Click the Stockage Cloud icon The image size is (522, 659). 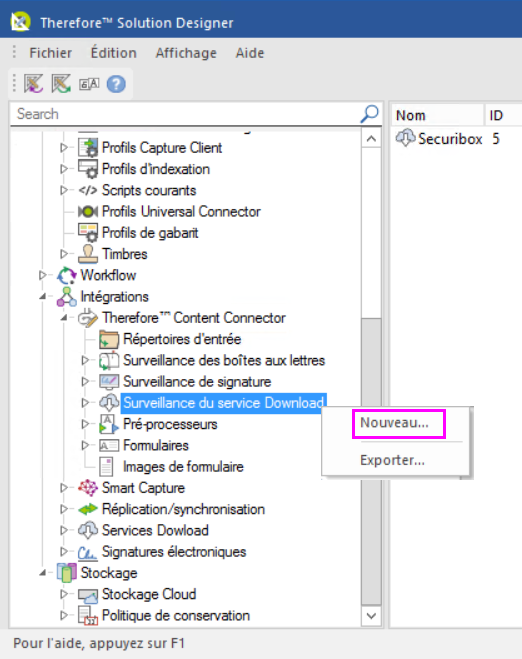click(88, 595)
